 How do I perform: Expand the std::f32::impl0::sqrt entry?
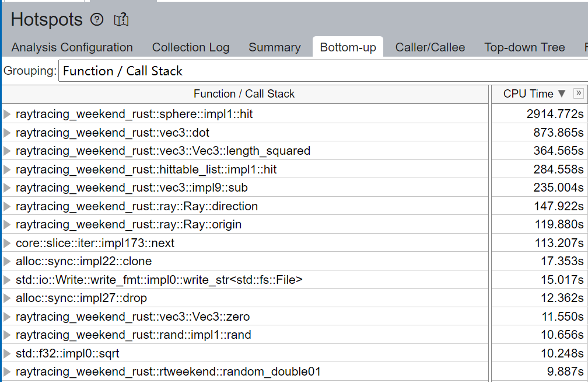(6, 353)
